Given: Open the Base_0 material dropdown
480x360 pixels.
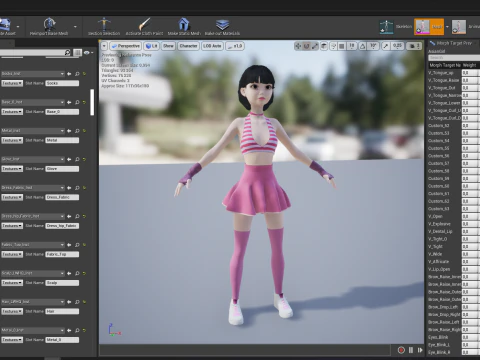Looking at the screenshot, I should tap(33, 102).
